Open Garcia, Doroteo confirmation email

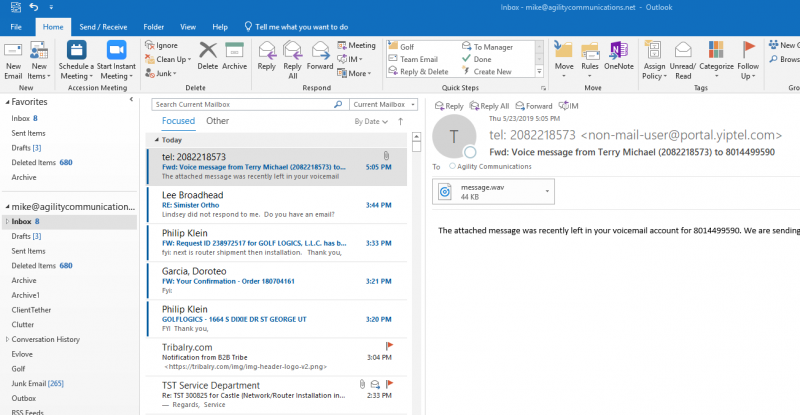(x=277, y=281)
